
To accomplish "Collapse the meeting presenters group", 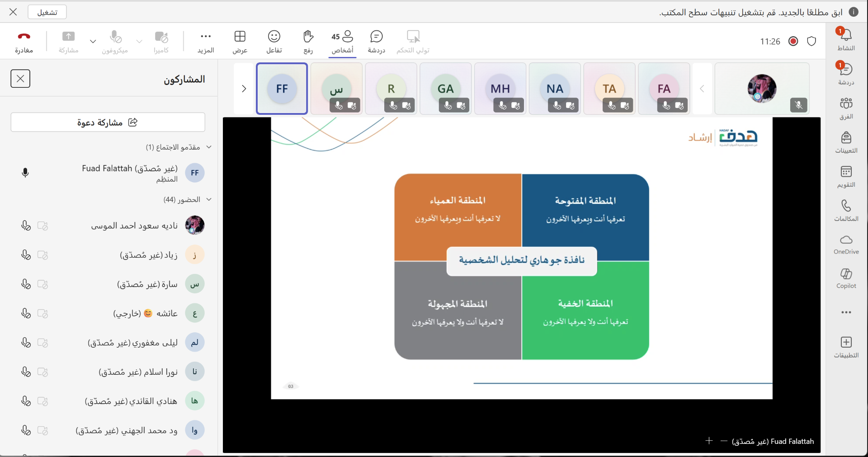I will pos(209,147).
